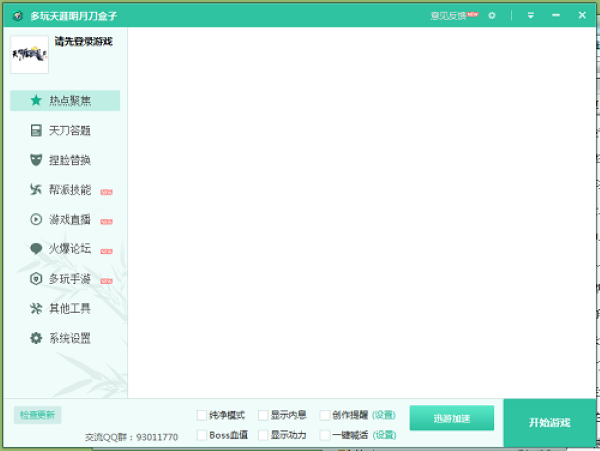Enable the 纯净模式 checkbox

pos(202,415)
